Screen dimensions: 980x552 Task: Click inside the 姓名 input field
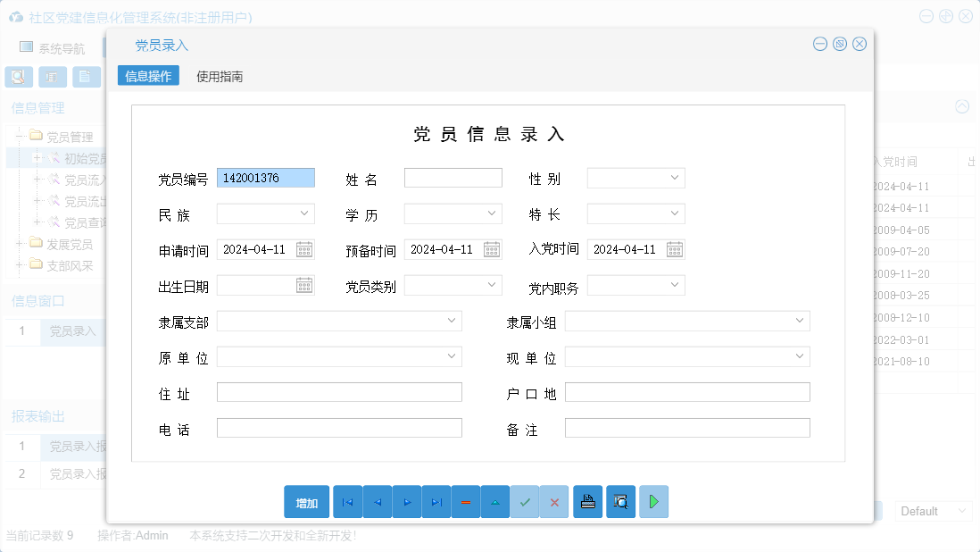[453, 177]
